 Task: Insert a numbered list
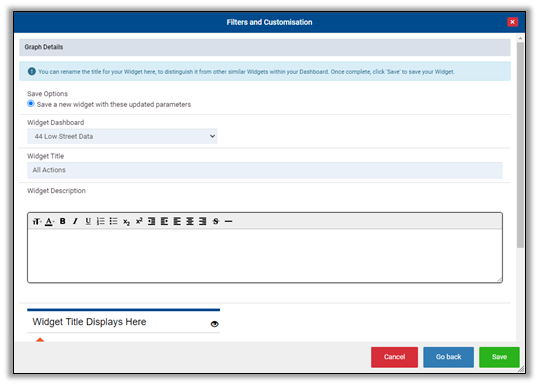click(x=101, y=221)
